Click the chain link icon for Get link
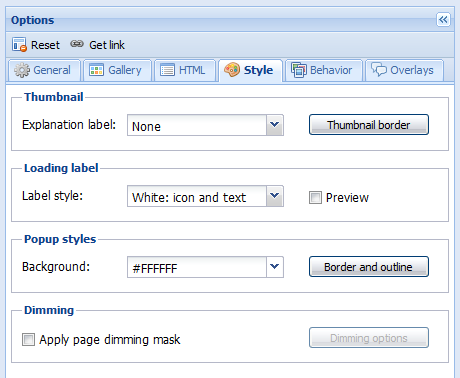 tap(77, 44)
